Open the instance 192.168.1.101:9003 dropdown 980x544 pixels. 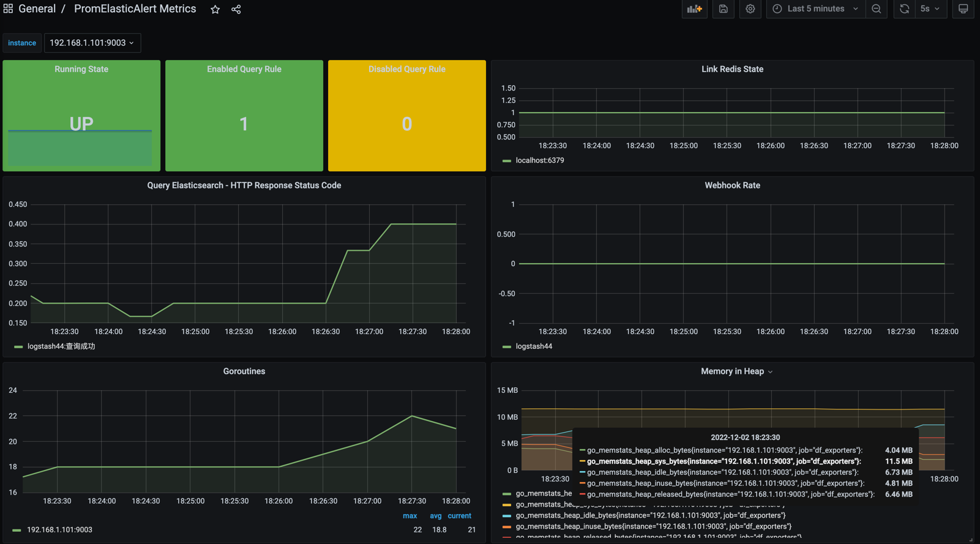[x=92, y=43]
